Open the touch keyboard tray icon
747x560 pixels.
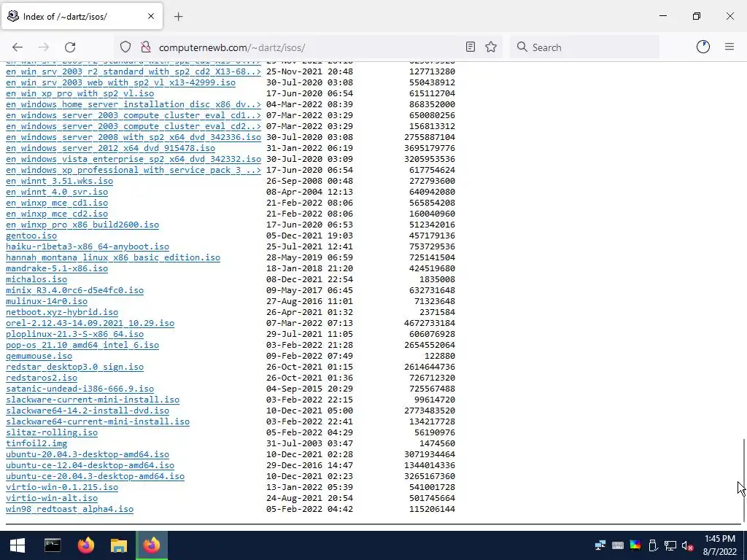[617, 545]
